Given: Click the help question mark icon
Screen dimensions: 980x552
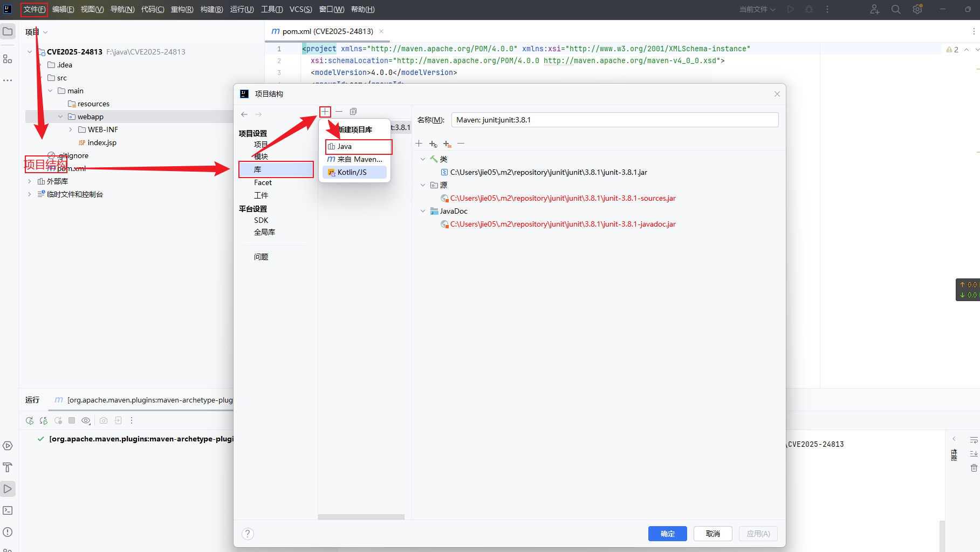Looking at the screenshot, I should [248, 534].
